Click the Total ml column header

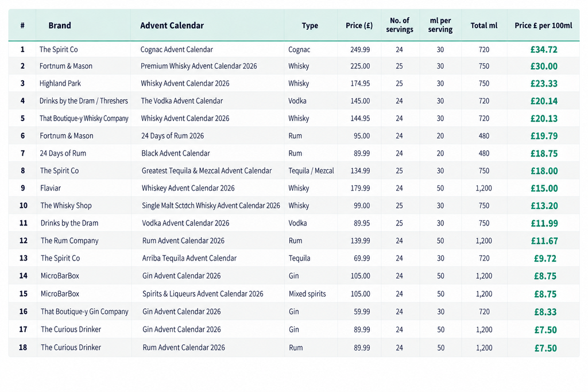[x=483, y=25]
